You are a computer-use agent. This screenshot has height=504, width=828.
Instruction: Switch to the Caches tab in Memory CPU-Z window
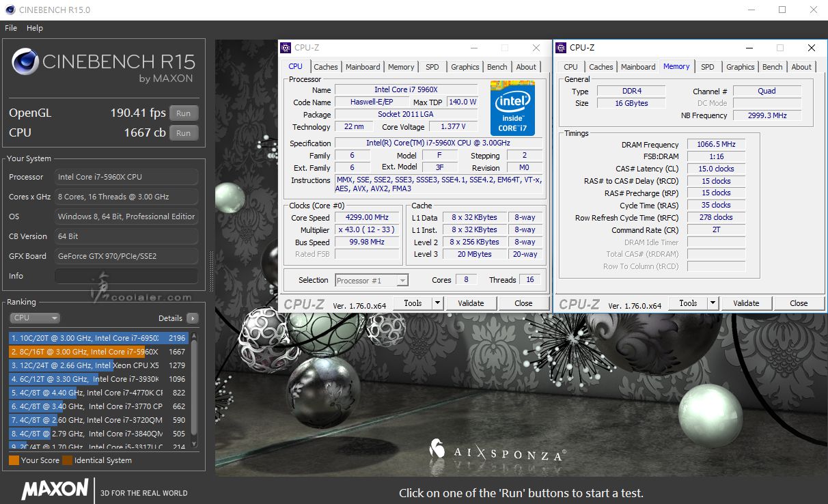[601, 67]
